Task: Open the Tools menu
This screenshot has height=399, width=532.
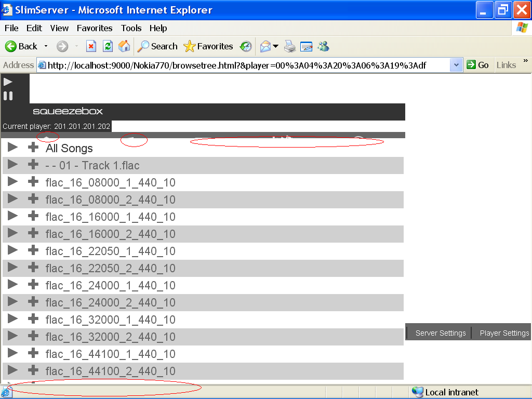Action: [x=131, y=28]
